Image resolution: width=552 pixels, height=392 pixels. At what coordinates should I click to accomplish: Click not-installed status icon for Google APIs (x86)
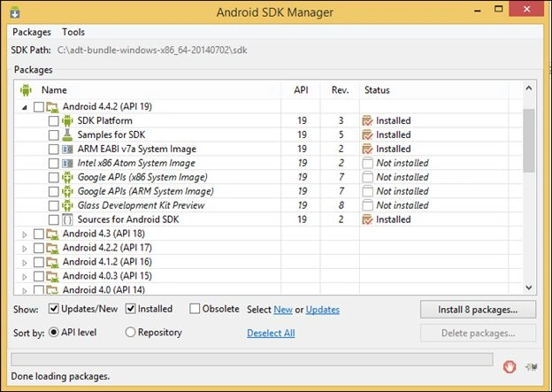click(367, 177)
